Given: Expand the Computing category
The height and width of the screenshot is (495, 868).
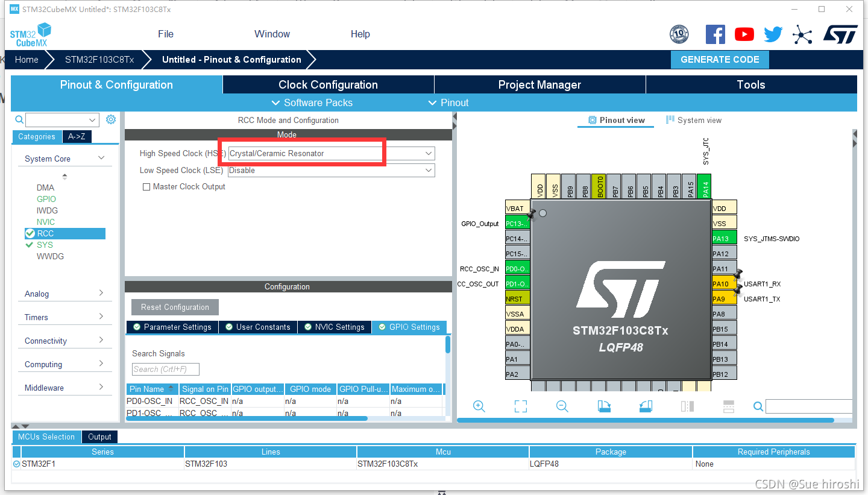Looking at the screenshot, I should (x=101, y=364).
